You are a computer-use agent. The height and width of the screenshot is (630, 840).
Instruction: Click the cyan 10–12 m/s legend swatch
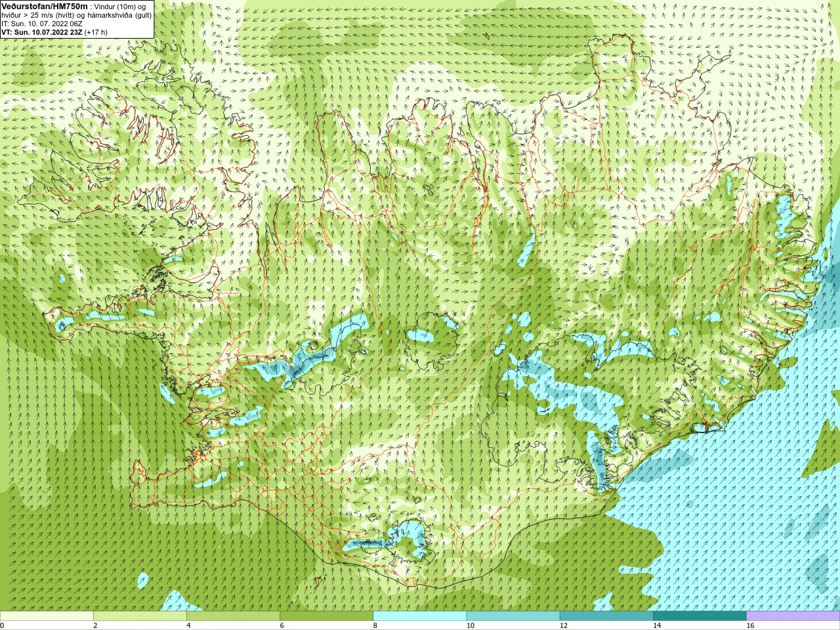pos(513,616)
